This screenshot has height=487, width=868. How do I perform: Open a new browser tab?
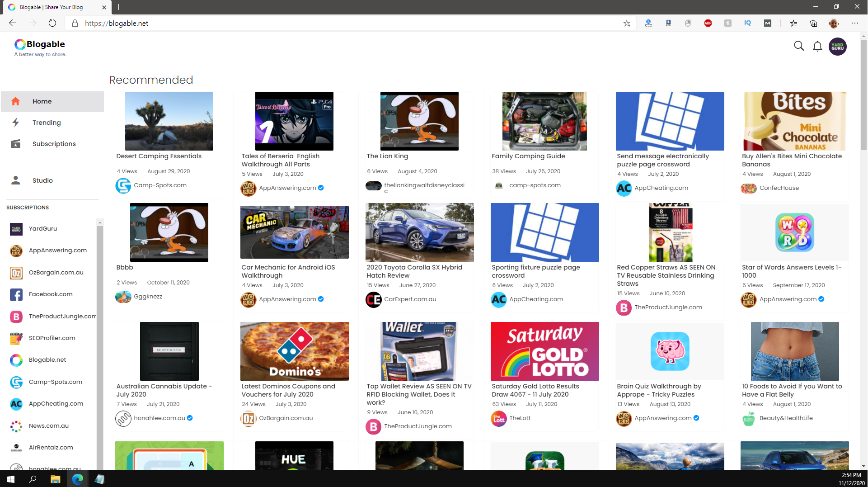(x=118, y=7)
